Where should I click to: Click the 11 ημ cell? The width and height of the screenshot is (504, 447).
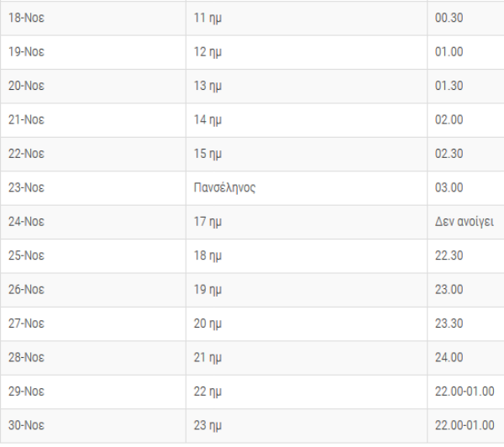(x=307, y=18)
